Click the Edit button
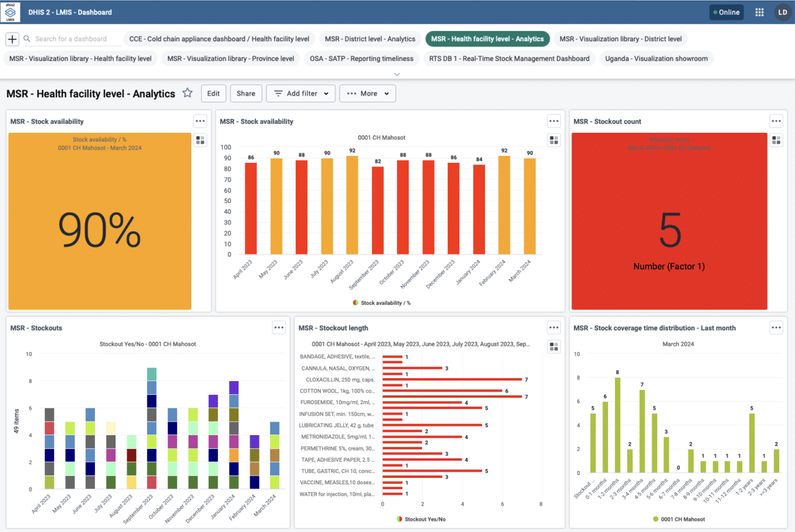This screenshot has width=795, height=532. tap(213, 94)
